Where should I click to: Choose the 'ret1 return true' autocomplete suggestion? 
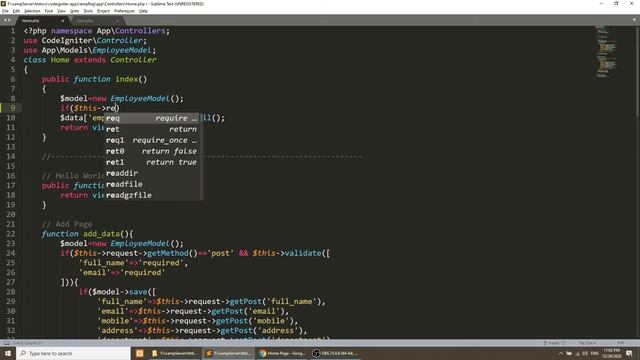click(151, 162)
